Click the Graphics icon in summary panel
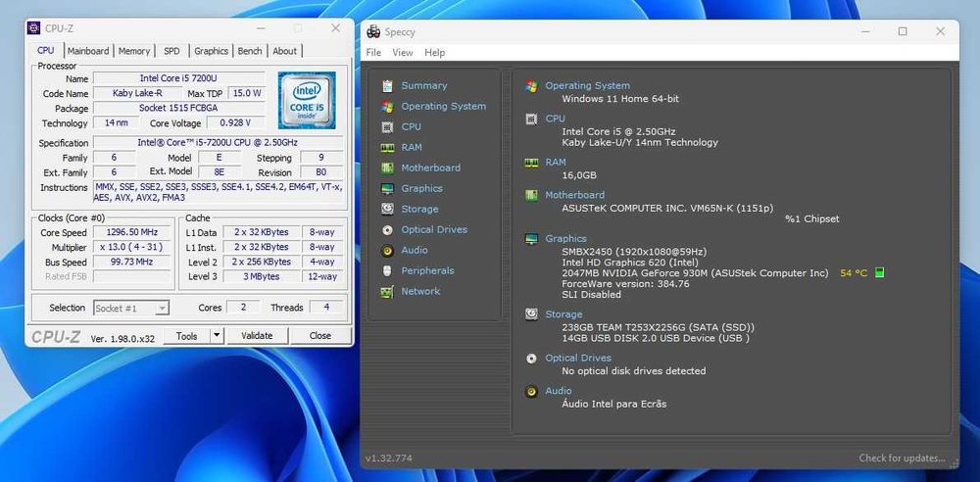Screen dimensions: 980x482 [531, 239]
